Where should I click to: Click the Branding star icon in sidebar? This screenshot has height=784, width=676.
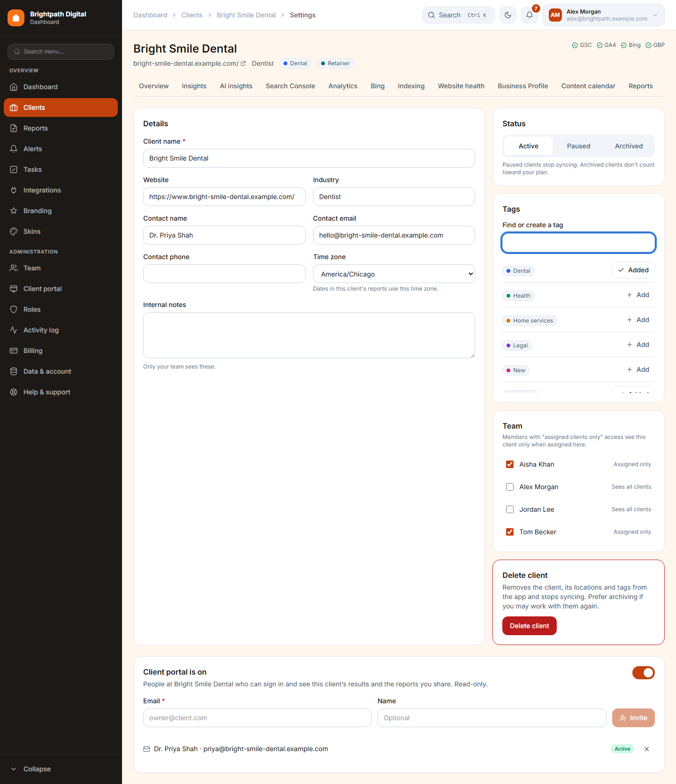click(x=14, y=211)
